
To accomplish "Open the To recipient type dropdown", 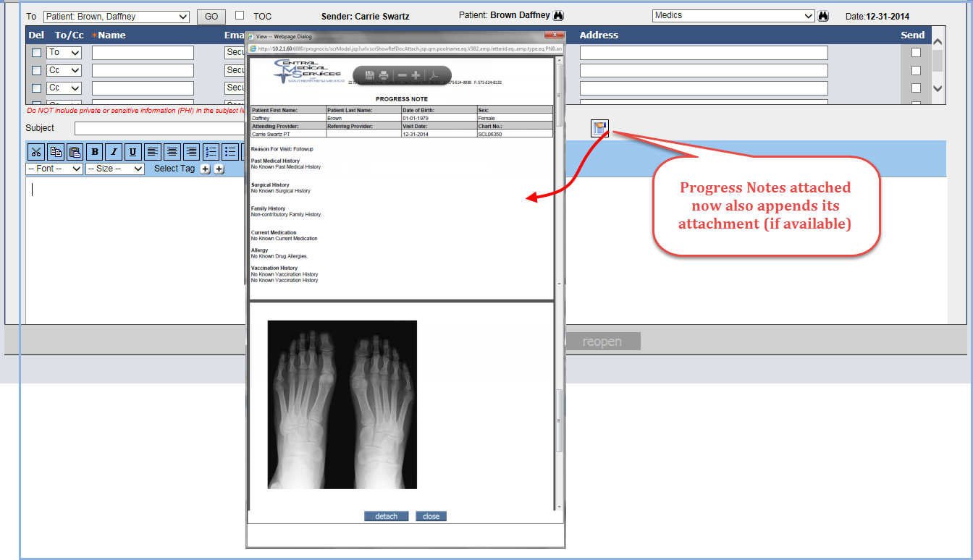I will point(64,52).
